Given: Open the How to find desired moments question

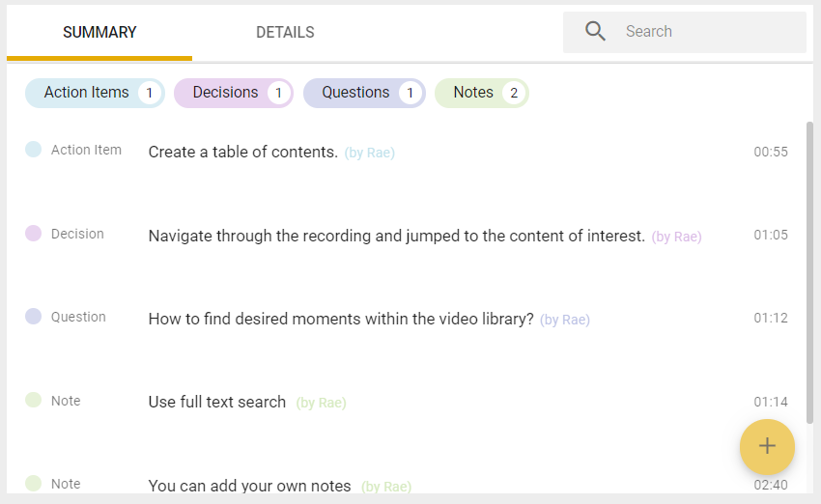Looking at the screenshot, I should coord(341,319).
